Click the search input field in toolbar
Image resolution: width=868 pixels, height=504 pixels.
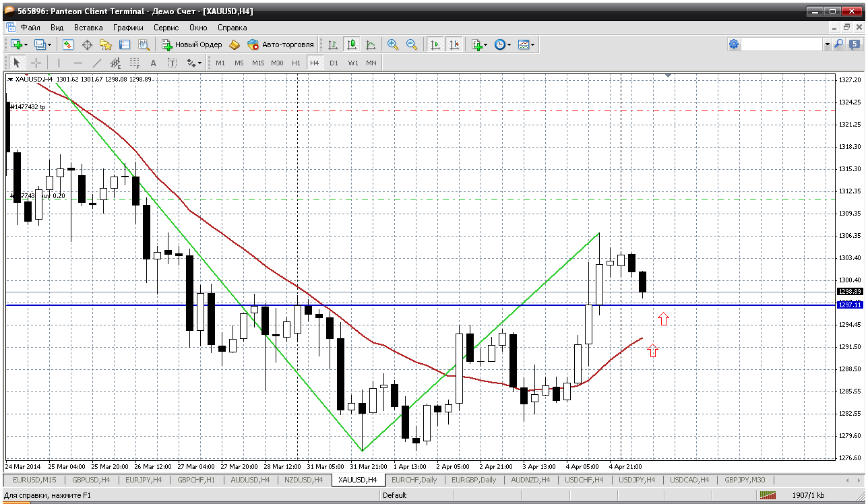tap(782, 44)
